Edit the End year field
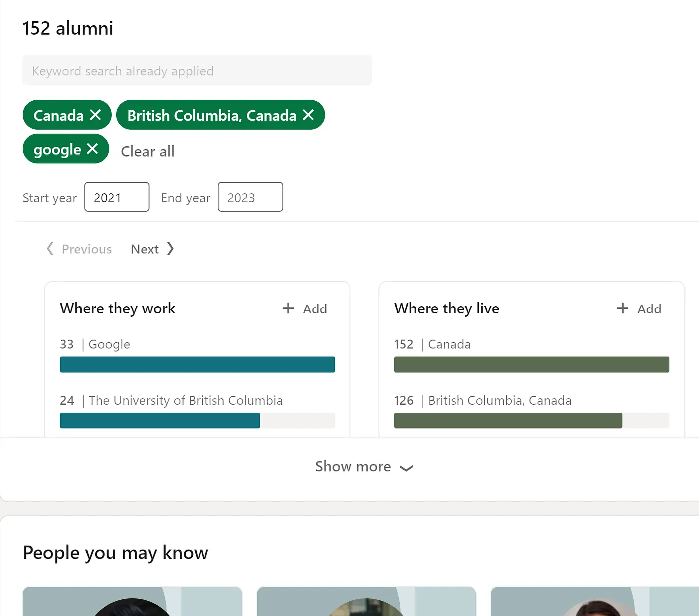This screenshot has width=699, height=616. coord(250,197)
